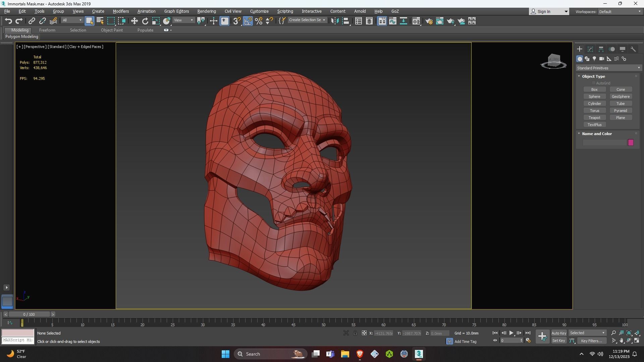Open Key Filters dialog button
This screenshot has width=644, height=362.
click(591, 341)
